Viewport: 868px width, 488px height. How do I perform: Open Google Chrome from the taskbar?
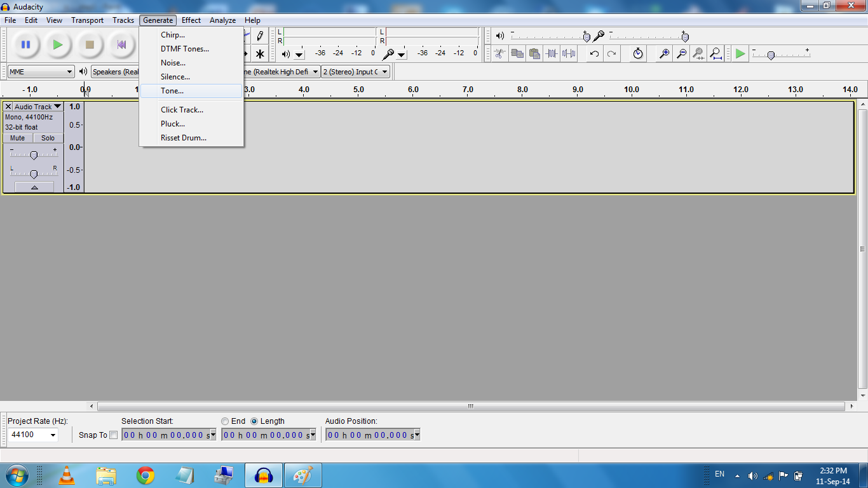pos(146,475)
